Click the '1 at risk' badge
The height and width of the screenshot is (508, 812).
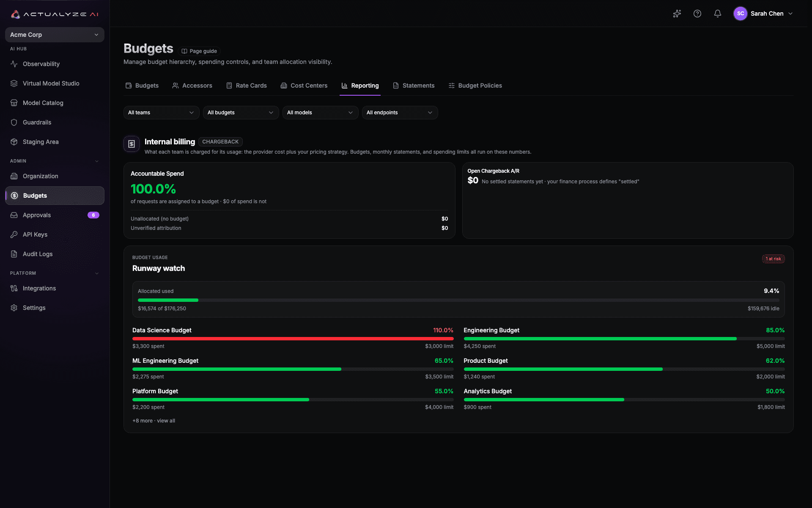pos(773,259)
